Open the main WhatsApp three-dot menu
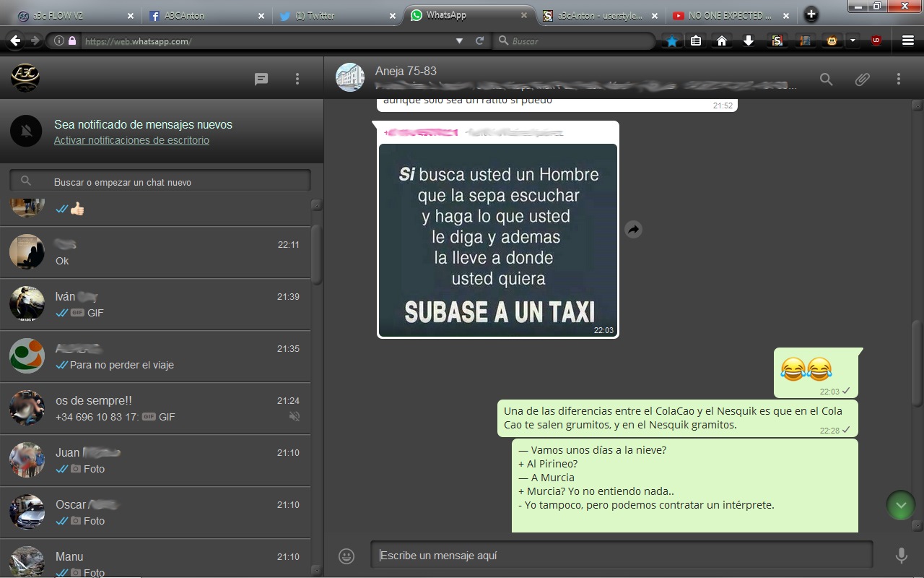The width and height of the screenshot is (924, 578). click(297, 79)
